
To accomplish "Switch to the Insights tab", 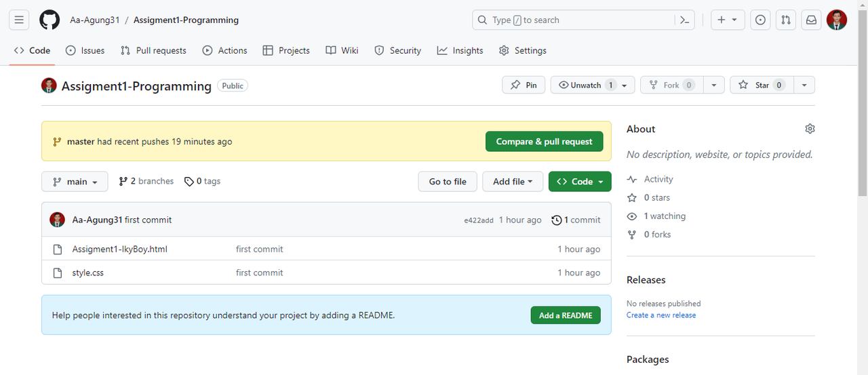I will point(460,50).
